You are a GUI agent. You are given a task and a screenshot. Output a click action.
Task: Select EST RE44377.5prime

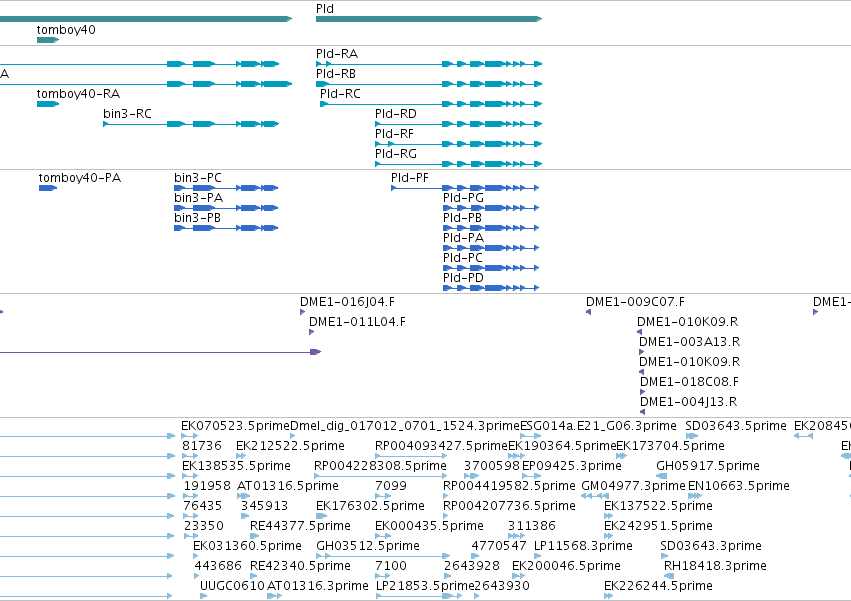[x=255, y=536]
